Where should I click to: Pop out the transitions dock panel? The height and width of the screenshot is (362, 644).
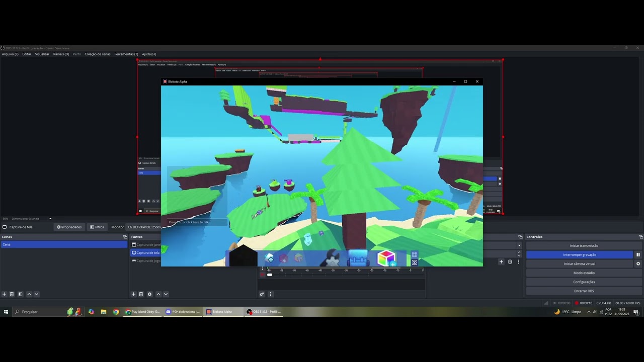(520, 237)
